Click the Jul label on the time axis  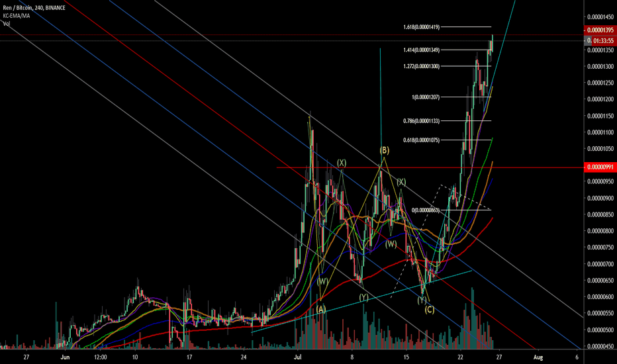pos(297,357)
